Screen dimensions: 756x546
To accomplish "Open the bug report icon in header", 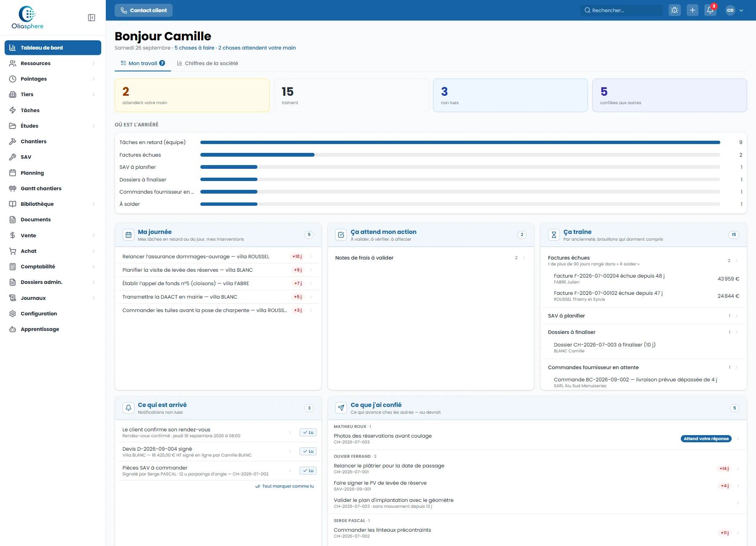I will (675, 10).
